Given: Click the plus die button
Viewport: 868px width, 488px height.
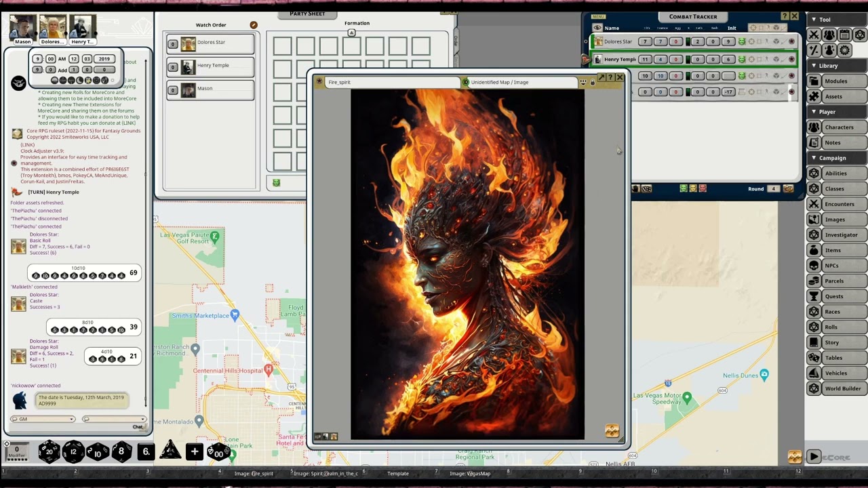Looking at the screenshot, I should (195, 451).
